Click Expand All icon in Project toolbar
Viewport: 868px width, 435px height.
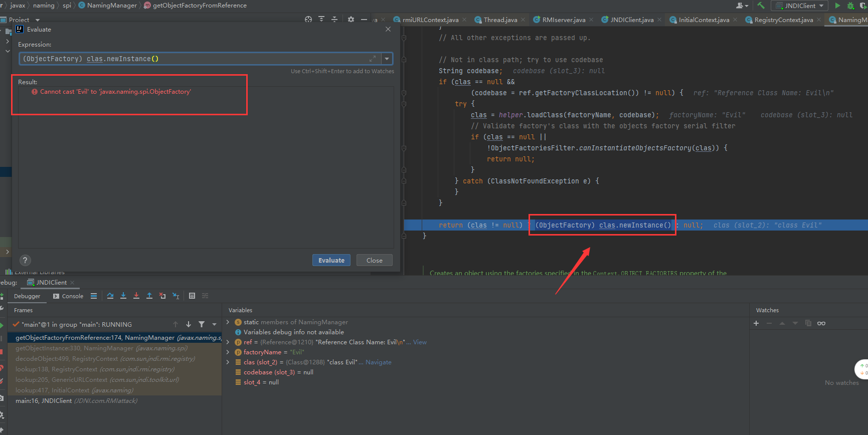point(321,20)
